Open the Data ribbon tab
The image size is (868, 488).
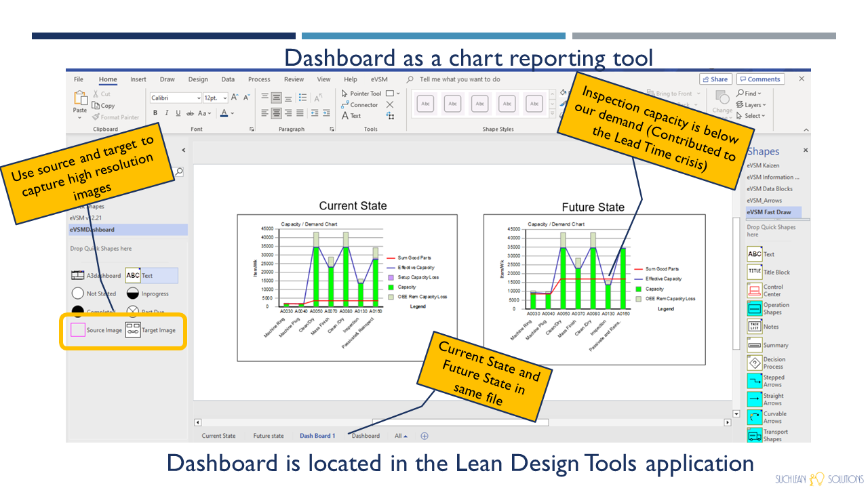pyautogui.click(x=228, y=79)
